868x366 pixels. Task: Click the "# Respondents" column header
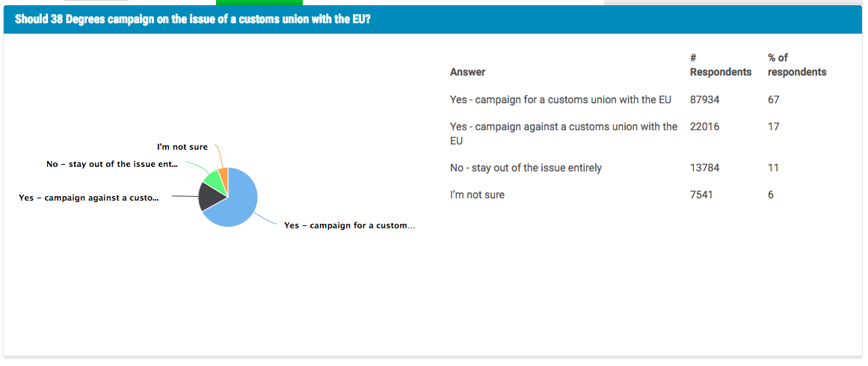pos(720,65)
